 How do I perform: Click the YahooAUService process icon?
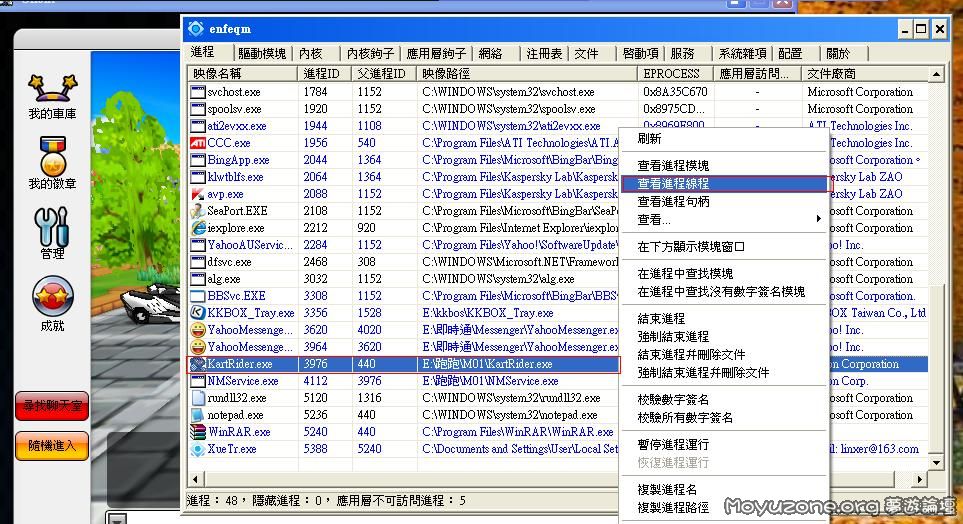pyautogui.click(x=198, y=245)
